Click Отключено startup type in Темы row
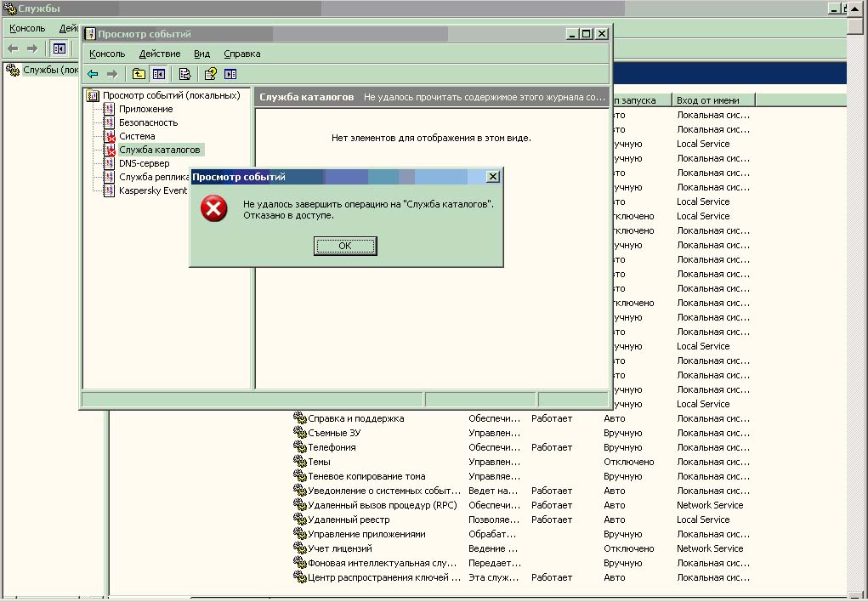Screen dimensions: 868x602 click(x=629, y=462)
